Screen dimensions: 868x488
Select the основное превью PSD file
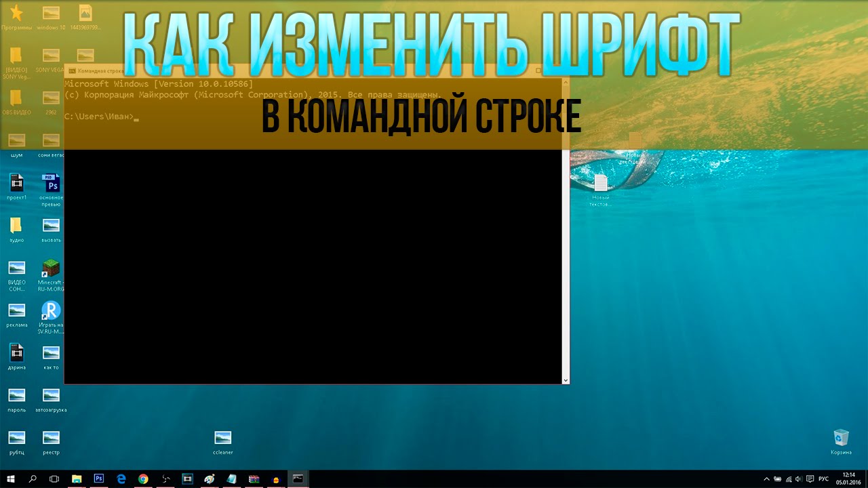tap(51, 190)
